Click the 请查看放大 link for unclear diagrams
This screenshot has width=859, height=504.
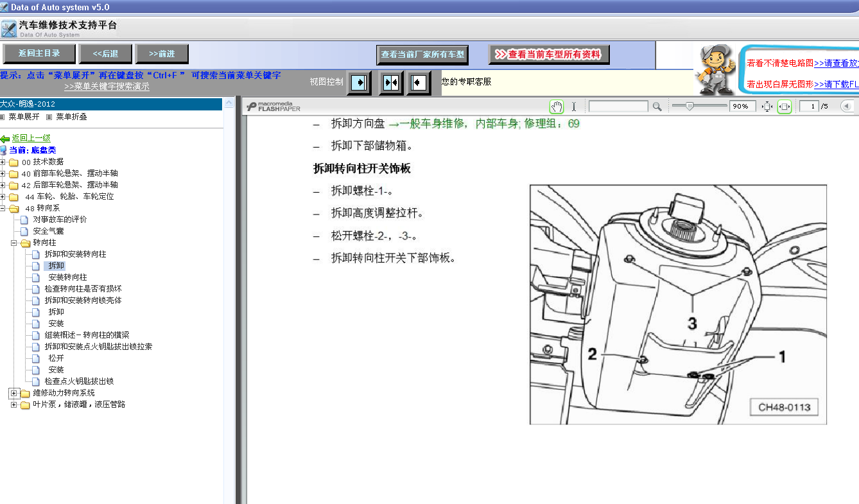tap(837, 63)
